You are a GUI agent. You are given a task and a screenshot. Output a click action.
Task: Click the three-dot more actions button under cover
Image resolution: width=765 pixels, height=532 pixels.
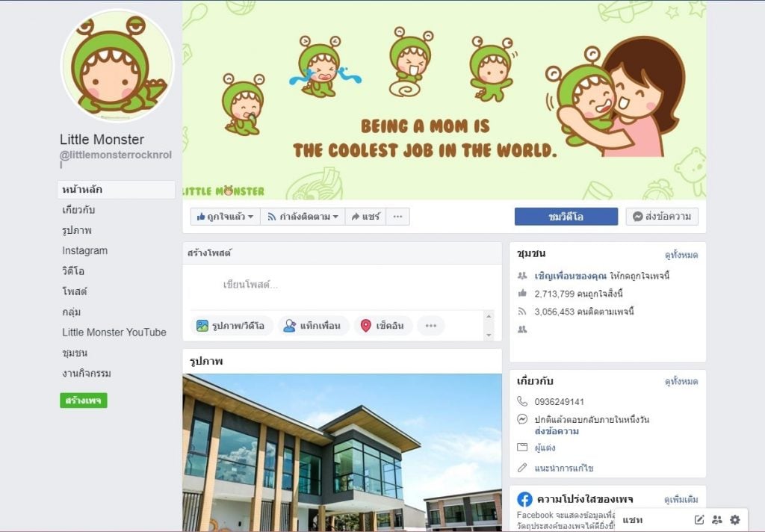click(x=398, y=217)
